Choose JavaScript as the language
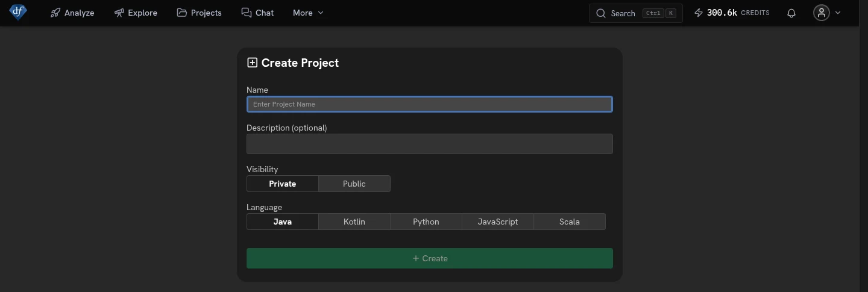Viewport: 868px width, 292px height. tap(498, 222)
